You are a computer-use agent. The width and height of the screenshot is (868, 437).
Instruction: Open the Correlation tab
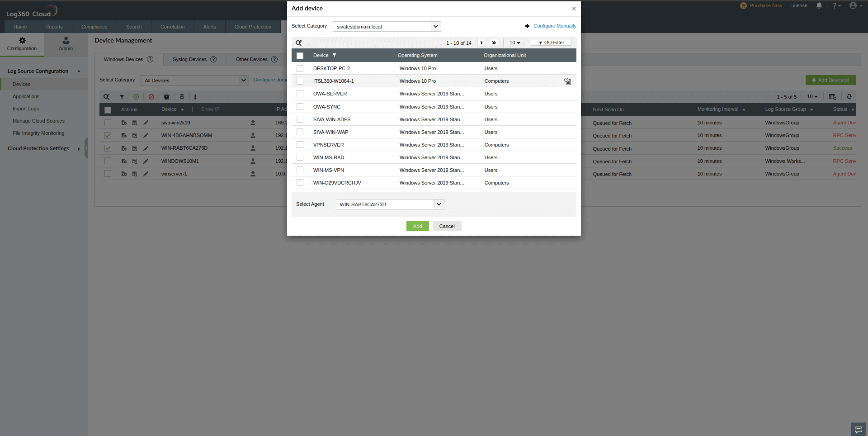[x=172, y=27]
